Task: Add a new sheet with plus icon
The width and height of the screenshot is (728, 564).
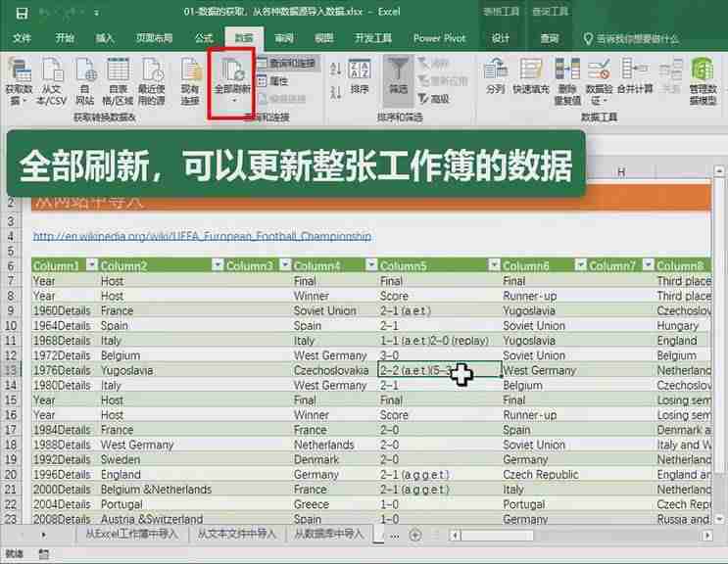Action: click(415, 535)
